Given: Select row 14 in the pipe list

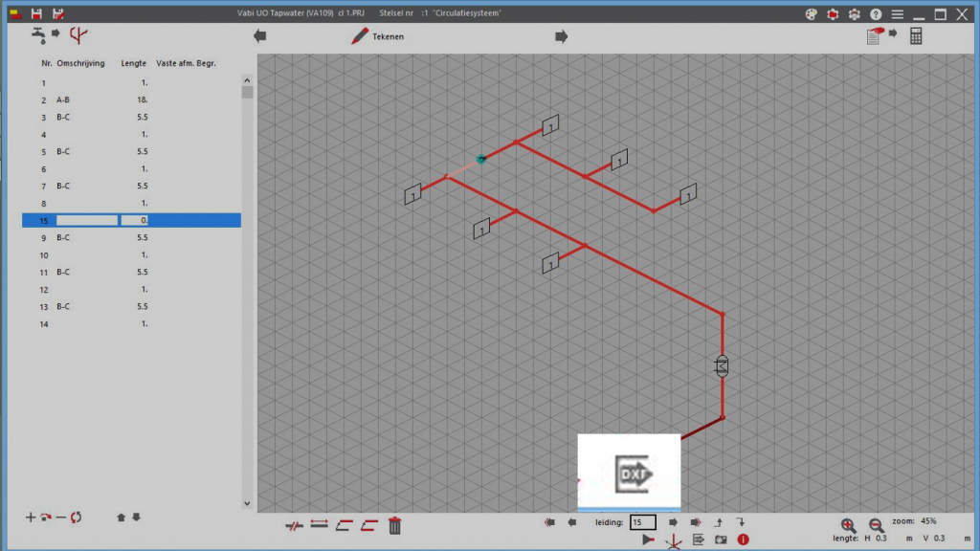Looking at the screenshot, I should [131, 323].
